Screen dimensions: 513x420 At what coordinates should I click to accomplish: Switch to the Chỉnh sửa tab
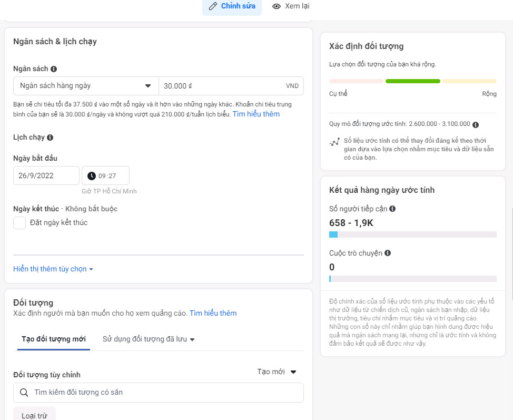(x=232, y=6)
